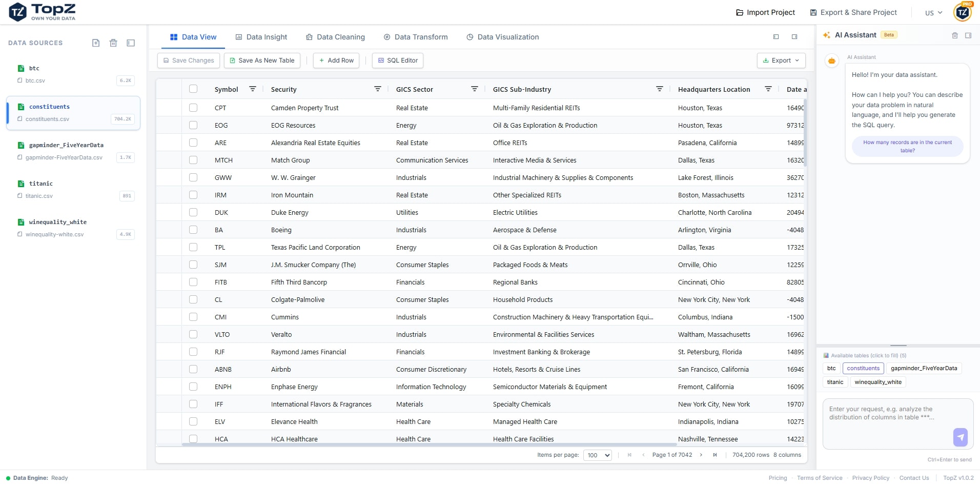
Task: Click the clear chat trash icon in AI Assistant
Action: [954, 35]
